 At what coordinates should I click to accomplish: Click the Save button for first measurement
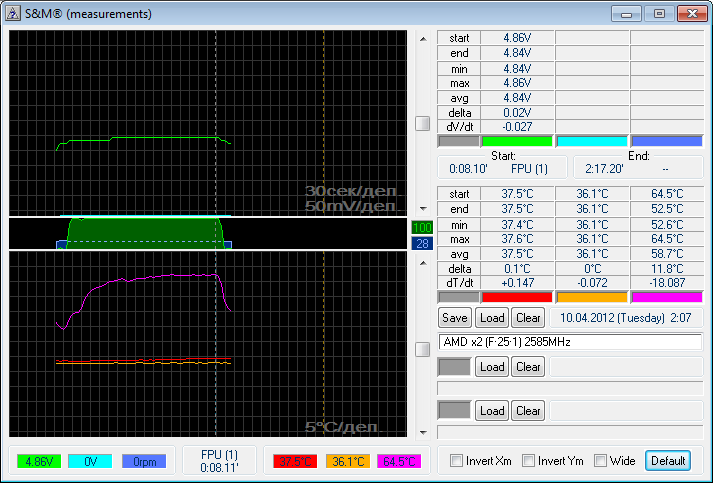point(455,318)
